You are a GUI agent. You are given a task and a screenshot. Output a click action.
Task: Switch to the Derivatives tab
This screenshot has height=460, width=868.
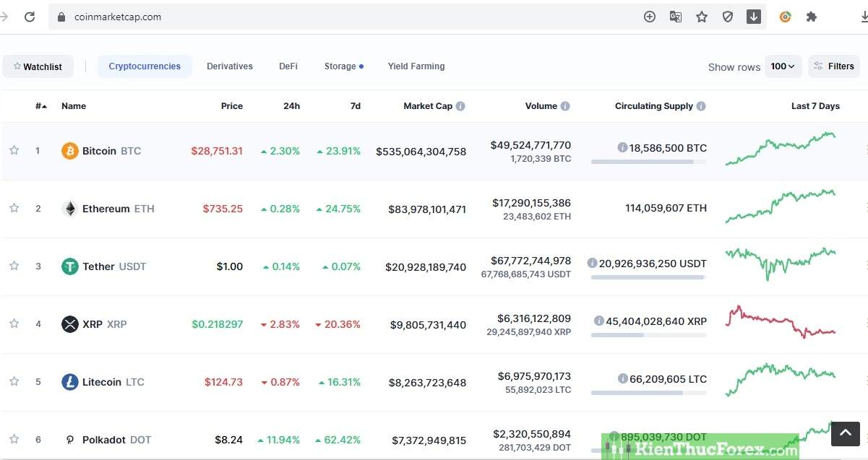tap(230, 66)
